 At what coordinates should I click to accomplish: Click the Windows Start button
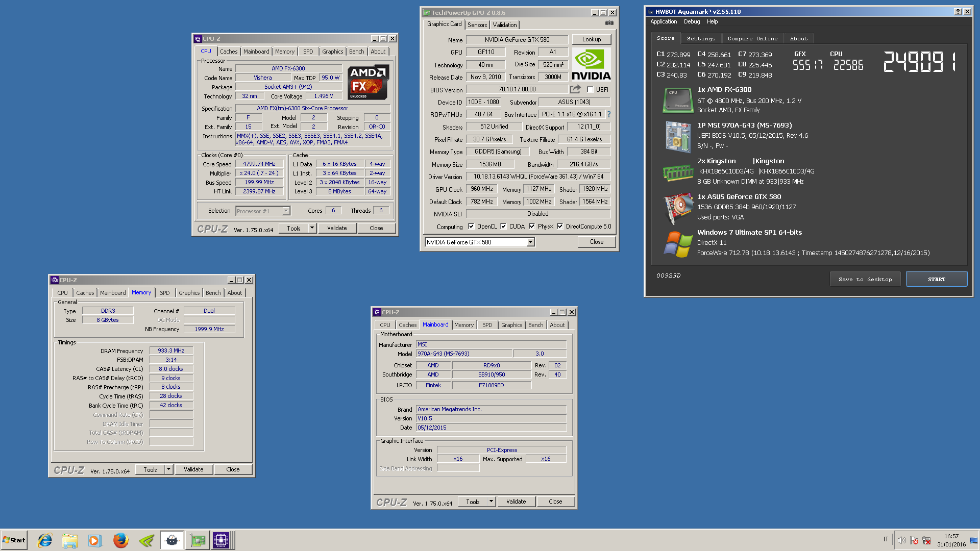[14, 540]
